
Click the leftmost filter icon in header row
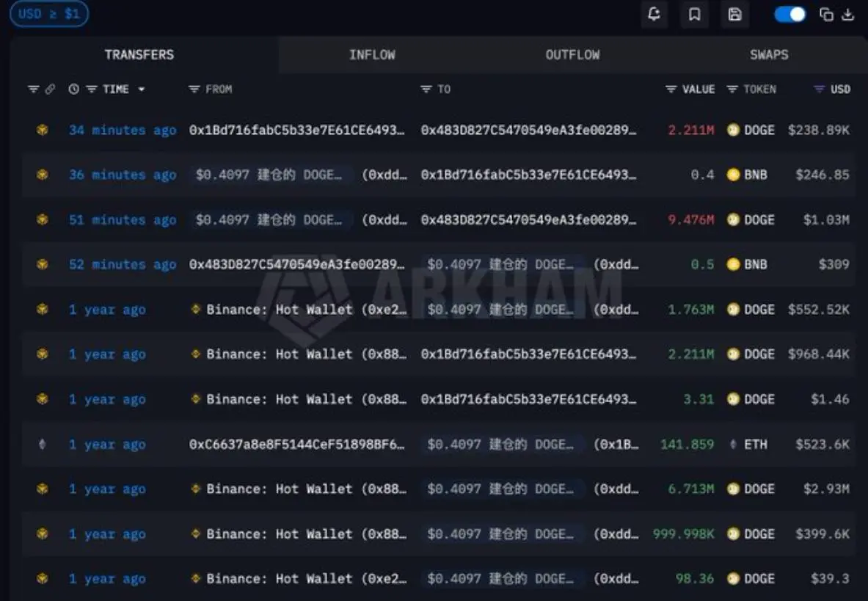(34, 89)
